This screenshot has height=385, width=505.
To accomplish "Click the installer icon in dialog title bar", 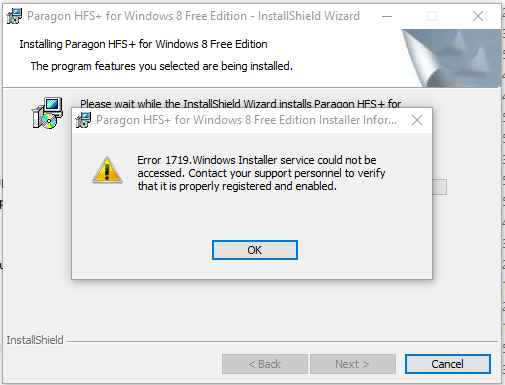I will tap(83, 120).
